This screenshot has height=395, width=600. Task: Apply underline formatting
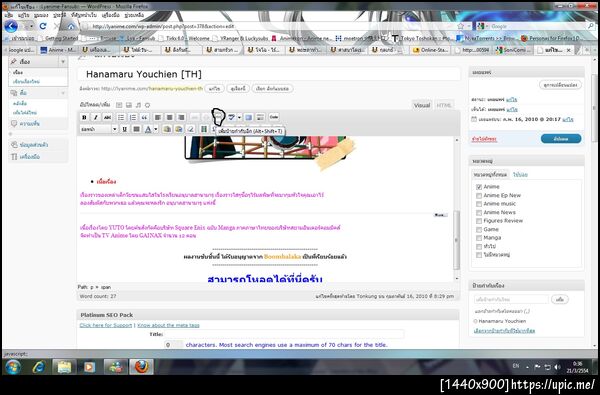(x=124, y=129)
